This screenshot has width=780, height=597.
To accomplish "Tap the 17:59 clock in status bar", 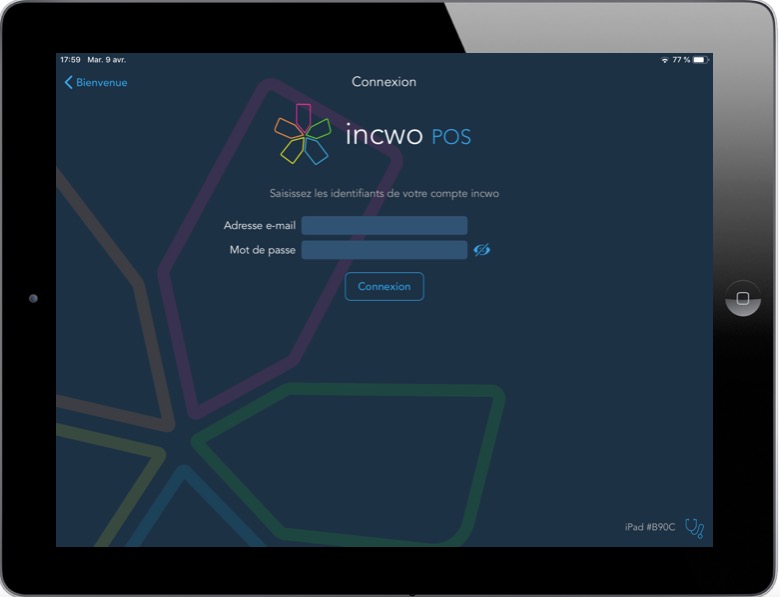I will tap(70, 60).
